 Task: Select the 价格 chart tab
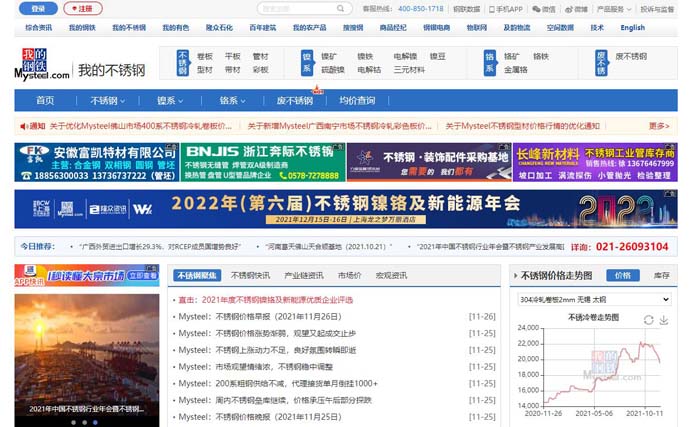tap(623, 276)
